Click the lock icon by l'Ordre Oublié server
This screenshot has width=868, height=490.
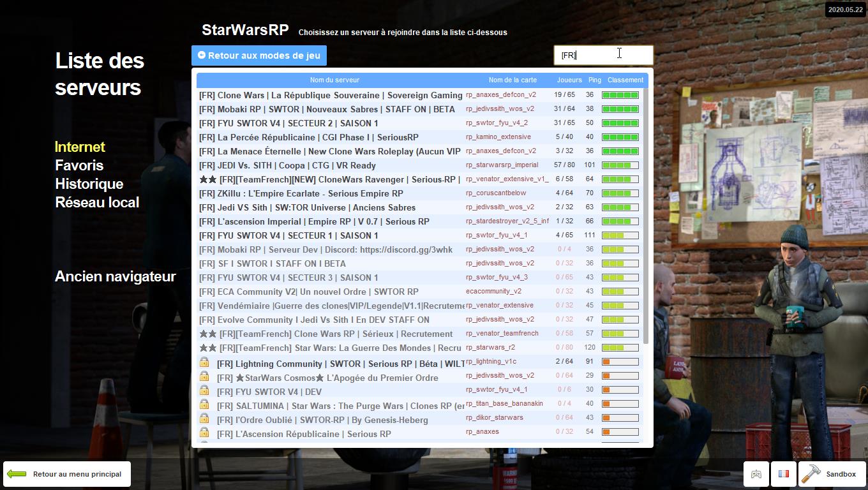tap(204, 419)
